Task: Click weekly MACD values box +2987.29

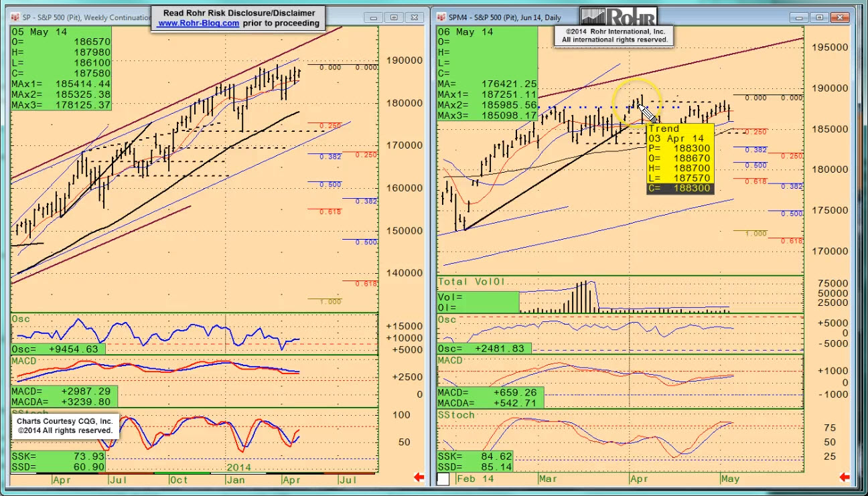Action: pos(64,396)
